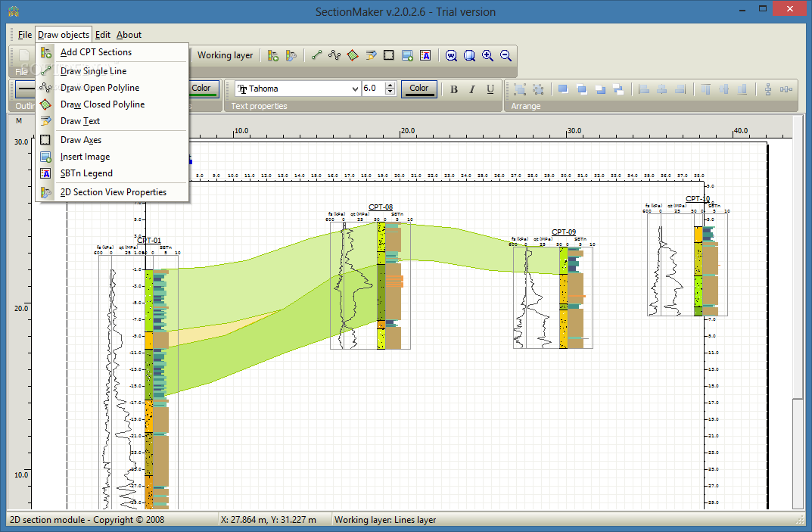Click the insert image toolbar icon
The height and width of the screenshot is (532, 812).
[407, 55]
